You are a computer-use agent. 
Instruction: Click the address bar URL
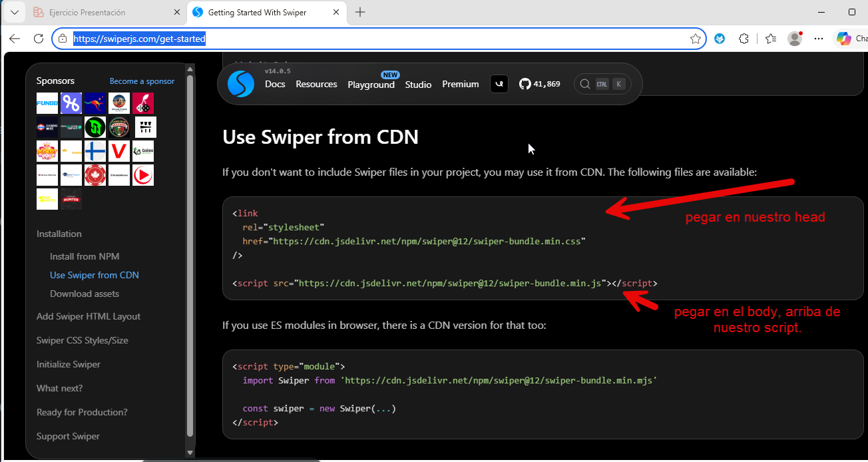[x=139, y=39]
